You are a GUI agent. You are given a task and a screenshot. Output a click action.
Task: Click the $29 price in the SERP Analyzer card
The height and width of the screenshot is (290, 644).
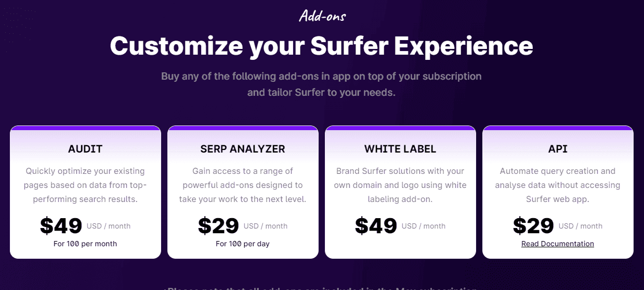218,226
